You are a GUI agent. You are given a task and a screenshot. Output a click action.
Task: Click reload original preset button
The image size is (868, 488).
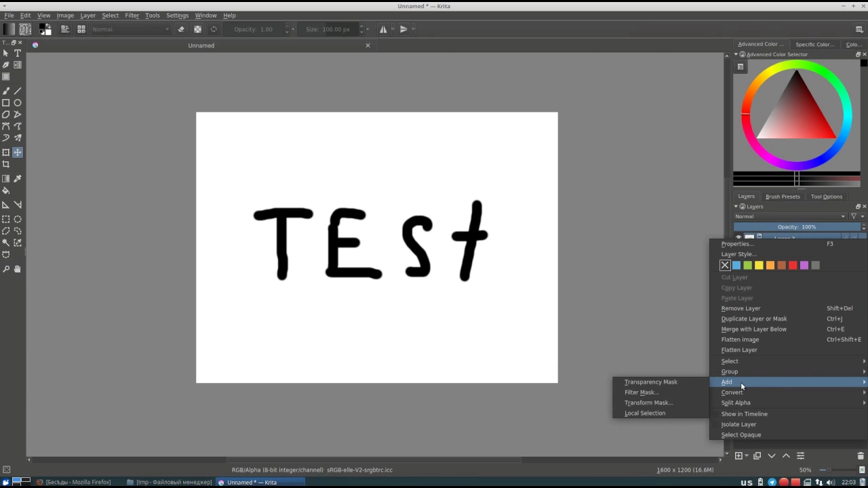click(214, 29)
